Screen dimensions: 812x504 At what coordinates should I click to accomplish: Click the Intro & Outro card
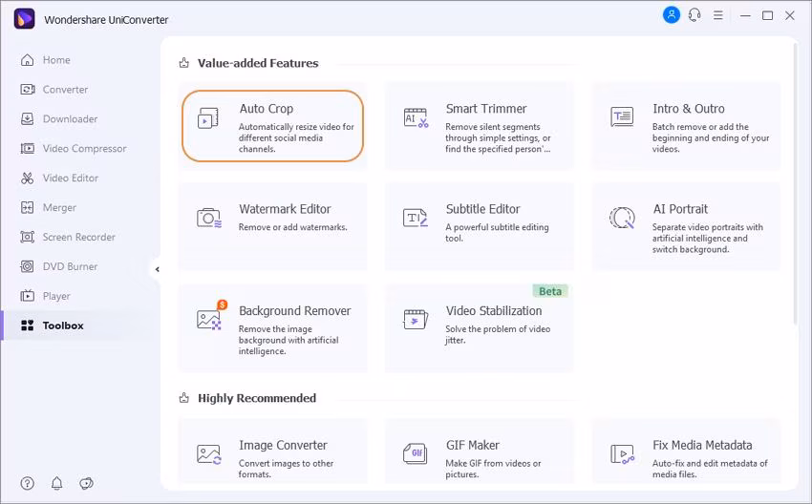tap(686, 126)
